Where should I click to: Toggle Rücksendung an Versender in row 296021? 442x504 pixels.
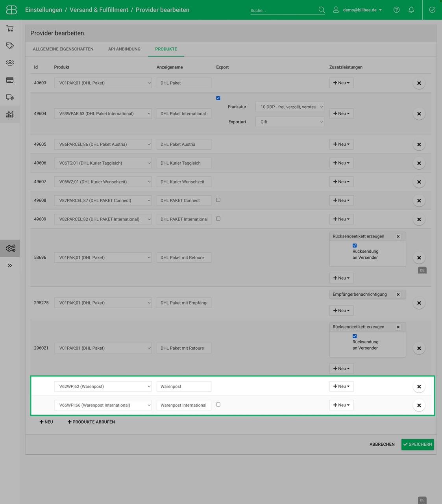[x=355, y=336]
